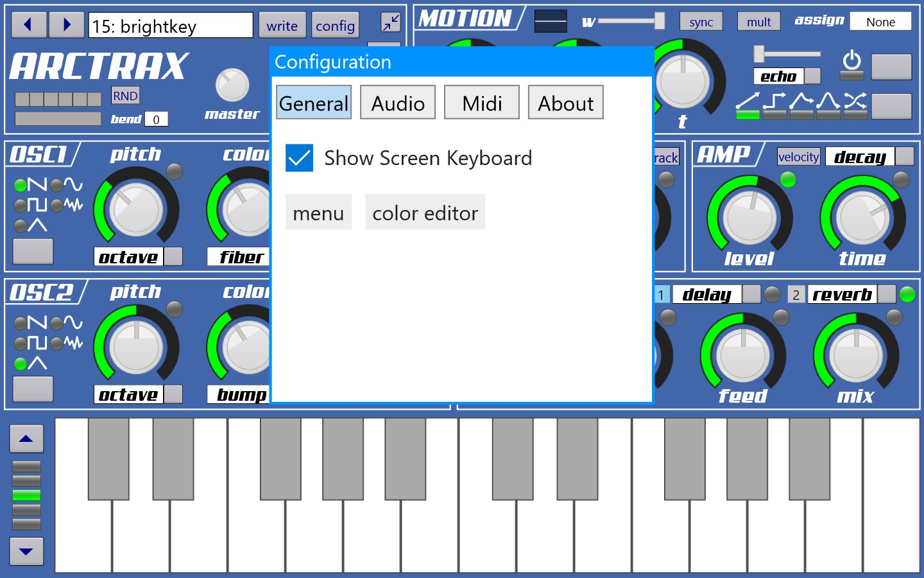Switch to the About tab
The width and height of the screenshot is (924, 578).
pyautogui.click(x=566, y=103)
